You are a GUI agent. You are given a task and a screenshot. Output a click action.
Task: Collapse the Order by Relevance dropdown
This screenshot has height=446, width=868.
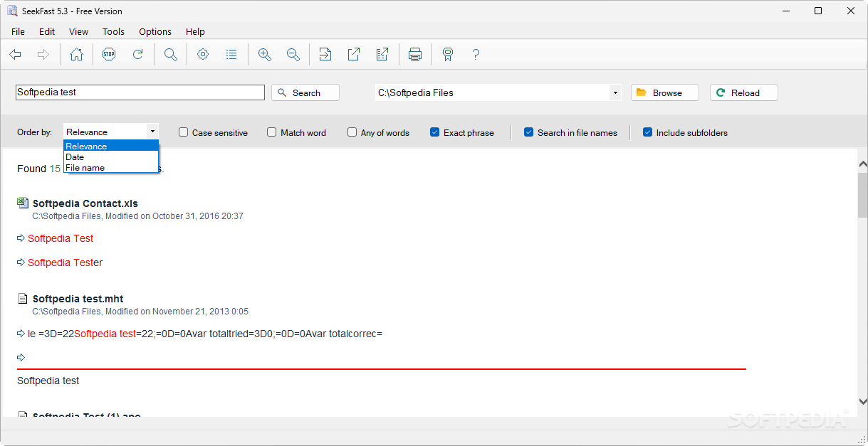(x=152, y=132)
